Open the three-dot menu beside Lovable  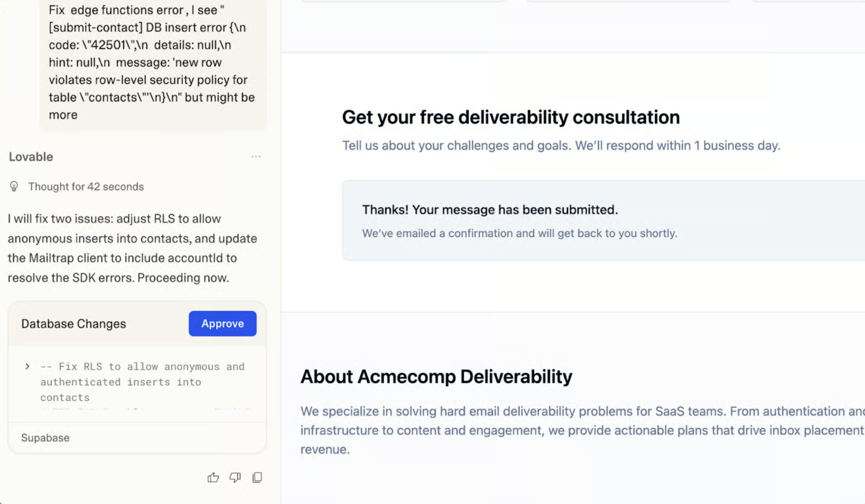(256, 157)
